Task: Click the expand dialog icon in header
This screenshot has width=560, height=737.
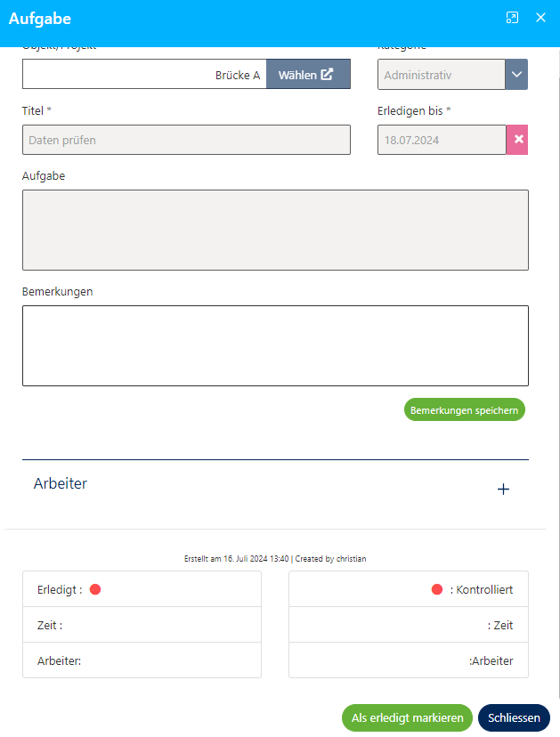Action: (512, 18)
